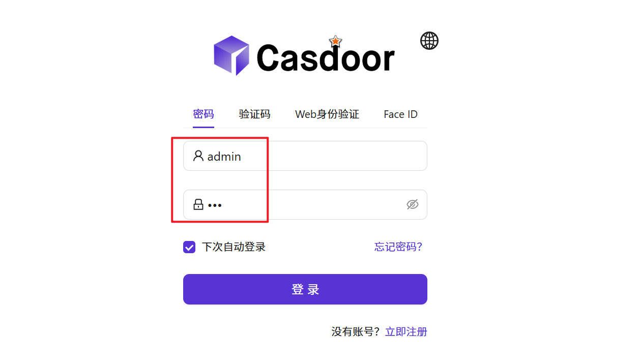
Task: Click the purple 登录 button
Action: [305, 289]
